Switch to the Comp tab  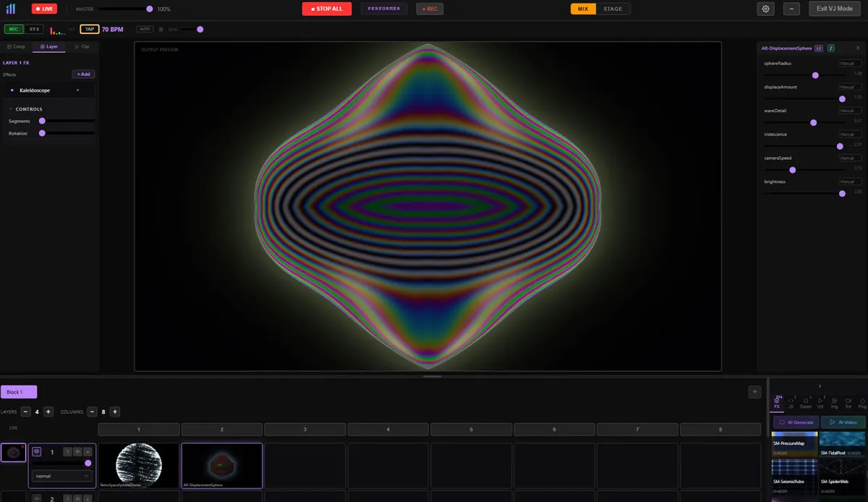16,46
